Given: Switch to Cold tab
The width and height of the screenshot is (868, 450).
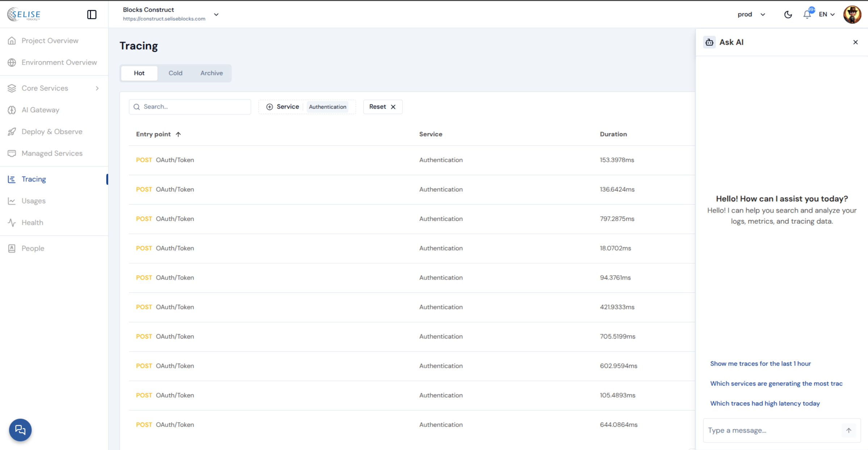Looking at the screenshot, I should point(175,73).
